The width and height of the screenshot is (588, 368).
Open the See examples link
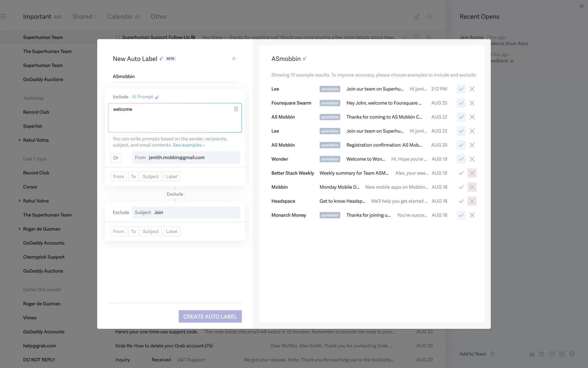(x=188, y=145)
